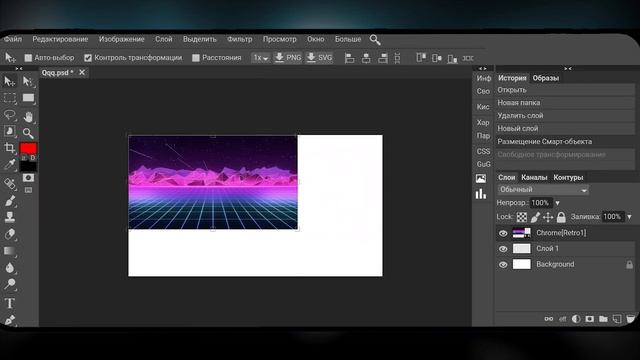640x360 pixels.
Task: Expand the Заливка fill arrow
Action: 629,217
